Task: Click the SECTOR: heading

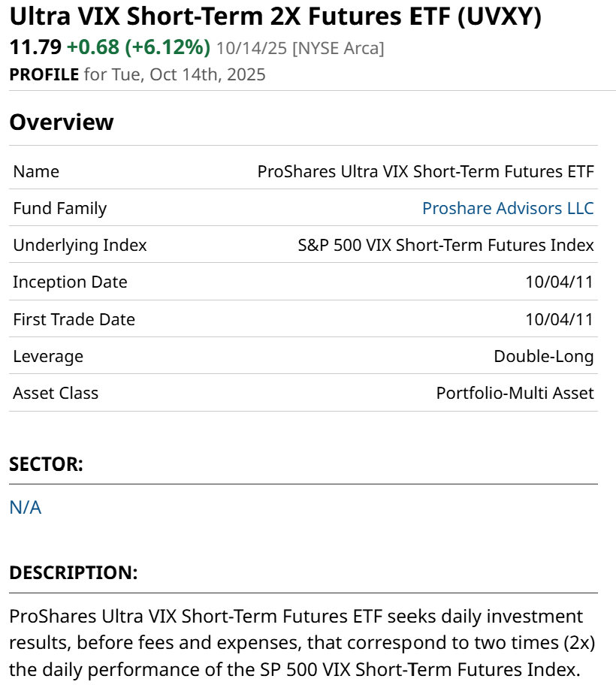Action: (x=46, y=464)
